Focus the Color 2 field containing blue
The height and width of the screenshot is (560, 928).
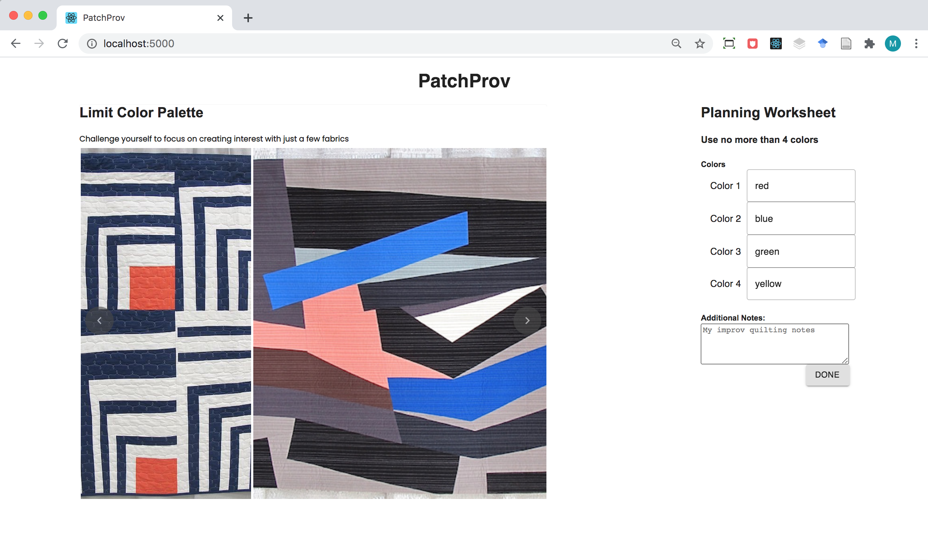coord(801,219)
